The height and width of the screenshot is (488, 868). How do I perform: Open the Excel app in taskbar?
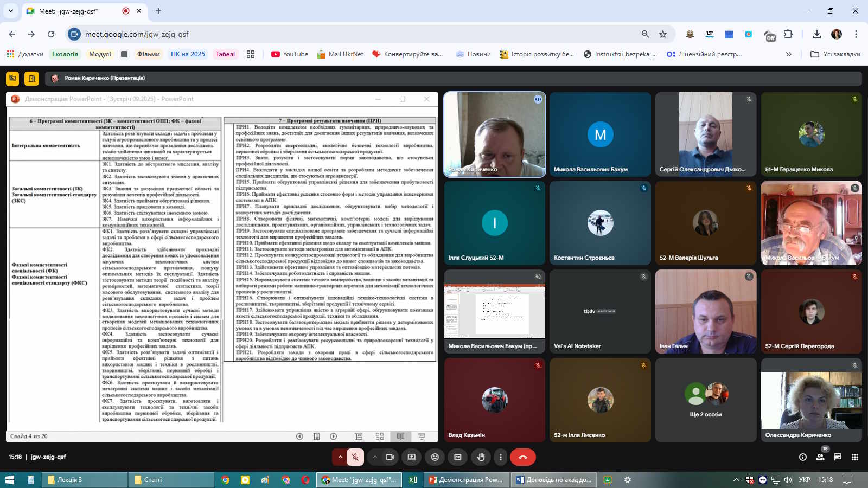point(413,480)
